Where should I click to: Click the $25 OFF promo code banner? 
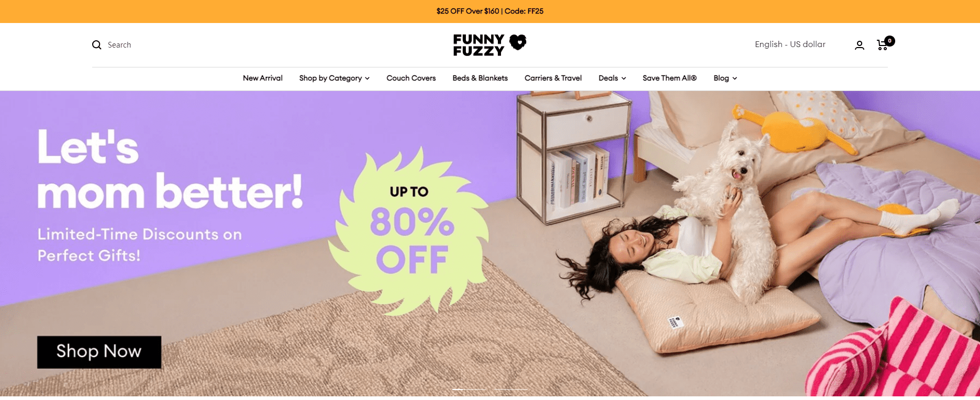click(x=490, y=11)
